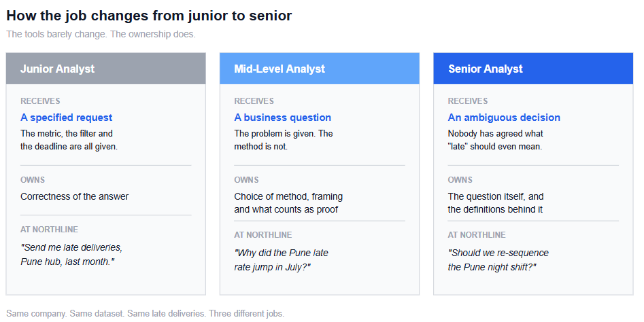Click the Junior Analyst card header
This screenshot has width=644, height=322.
[x=105, y=69]
